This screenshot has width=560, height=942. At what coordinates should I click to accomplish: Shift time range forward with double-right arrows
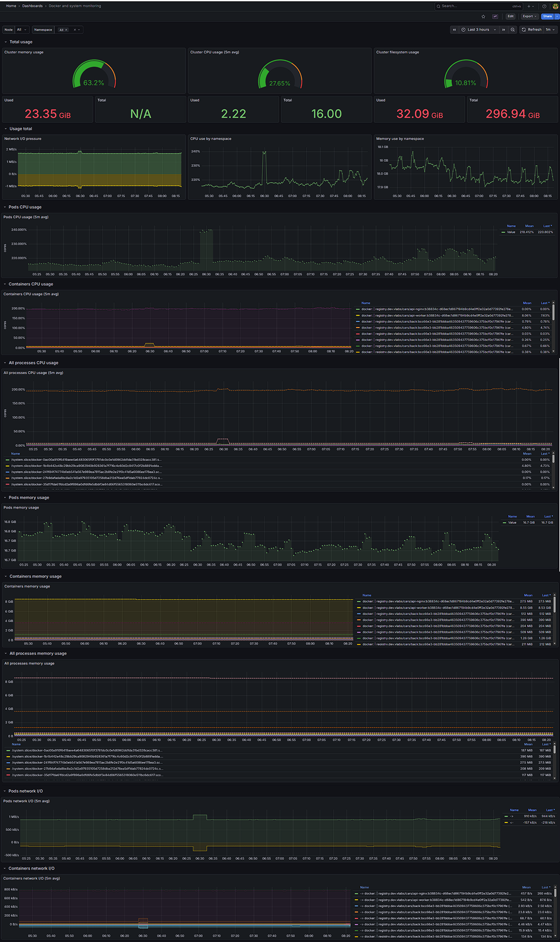[504, 29]
